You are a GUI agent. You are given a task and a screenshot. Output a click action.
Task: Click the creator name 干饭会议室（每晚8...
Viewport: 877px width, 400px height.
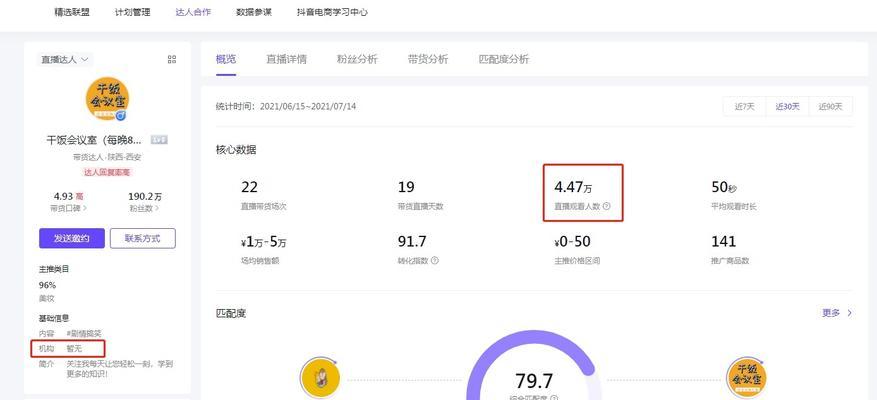click(x=94, y=140)
